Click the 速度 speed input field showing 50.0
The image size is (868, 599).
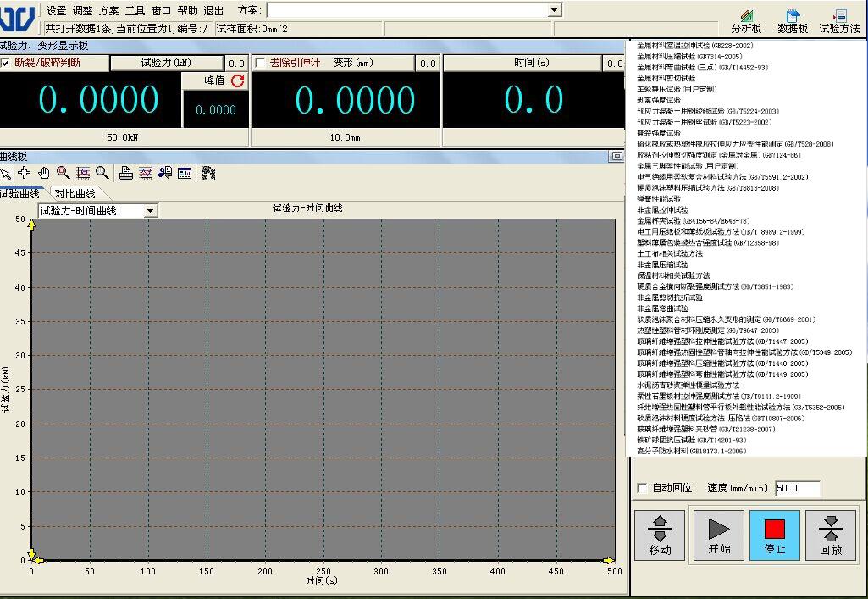coord(797,488)
